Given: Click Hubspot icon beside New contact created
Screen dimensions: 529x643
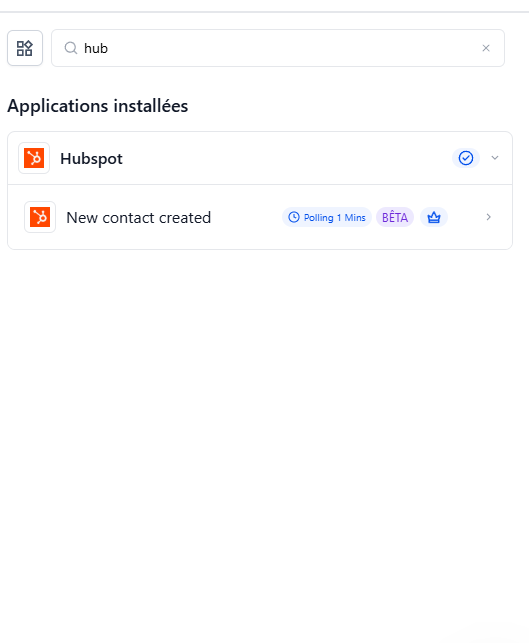Looking at the screenshot, I should click(40, 217).
